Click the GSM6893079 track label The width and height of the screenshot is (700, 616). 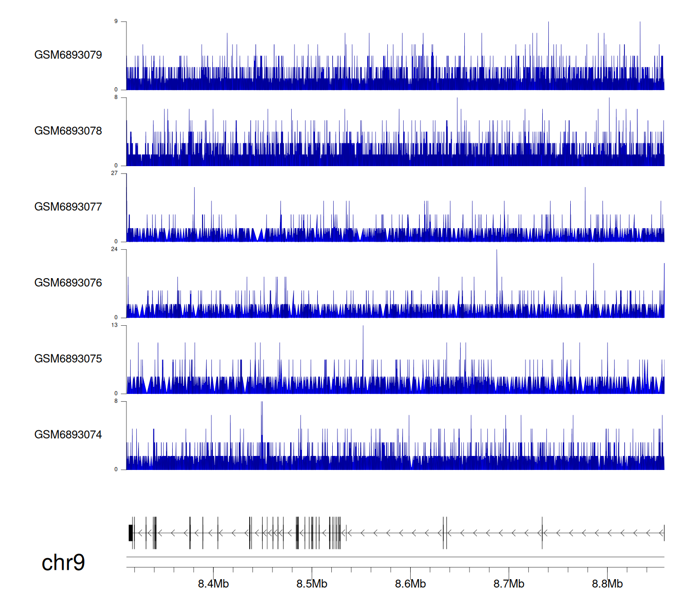tap(68, 55)
